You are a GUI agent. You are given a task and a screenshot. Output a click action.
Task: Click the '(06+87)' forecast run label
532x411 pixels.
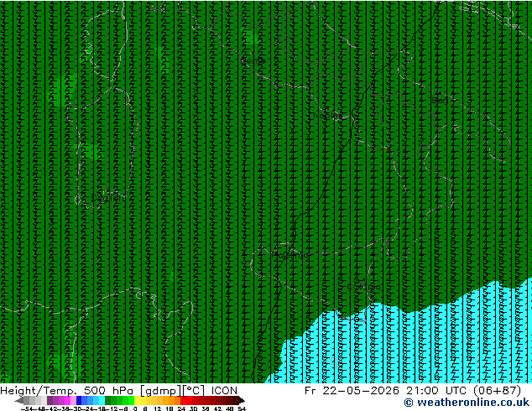[x=495, y=391]
